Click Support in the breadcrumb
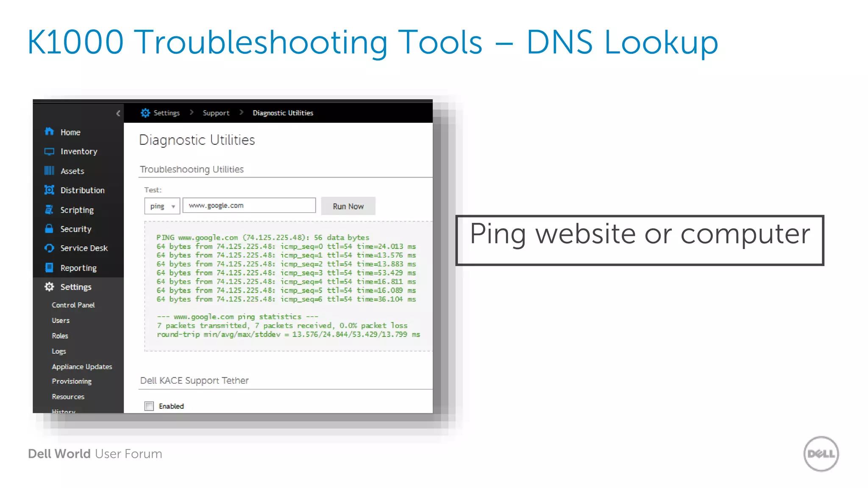Viewport: 868px width, 488px height. pyautogui.click(x=216, y=113)
